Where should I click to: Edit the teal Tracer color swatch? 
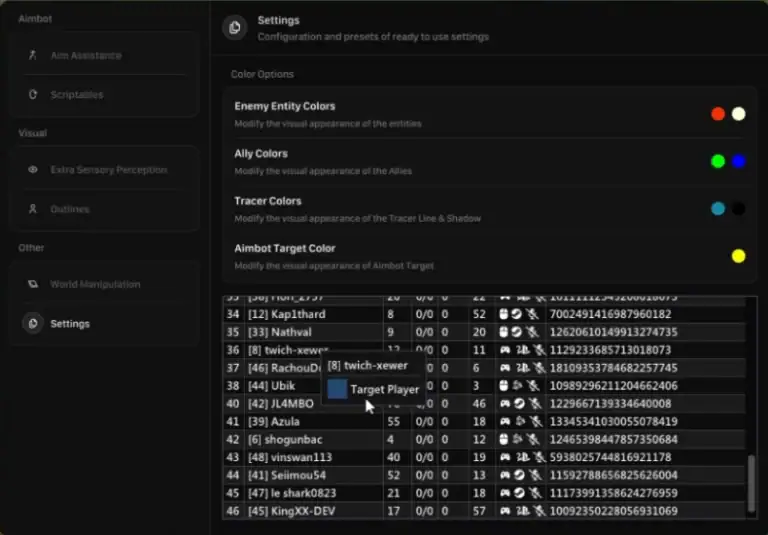click(717, 209)
